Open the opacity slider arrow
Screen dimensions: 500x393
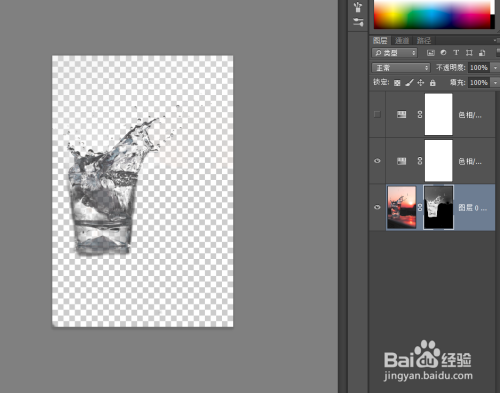tap(495, 68)
